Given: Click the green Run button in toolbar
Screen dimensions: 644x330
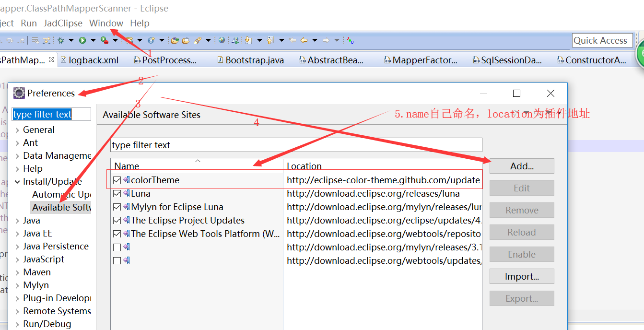Looking at the screenshot, I should [x=82, y=41].
